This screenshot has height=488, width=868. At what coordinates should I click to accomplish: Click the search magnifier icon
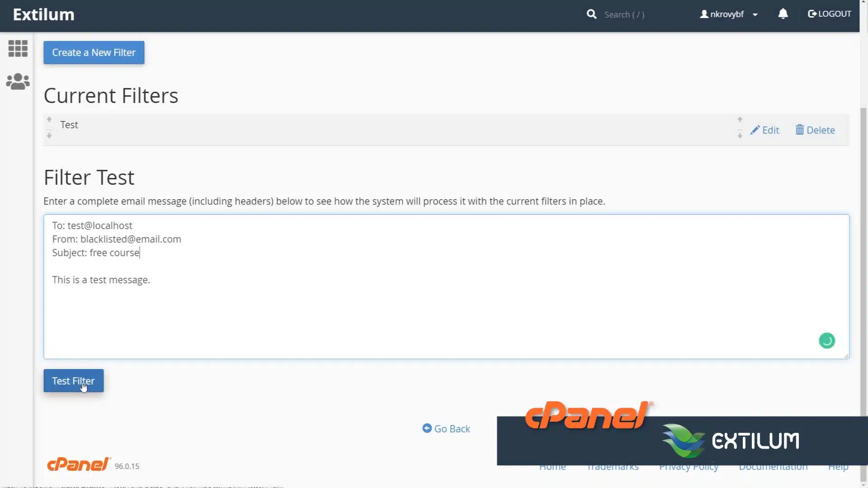(591, 14)
